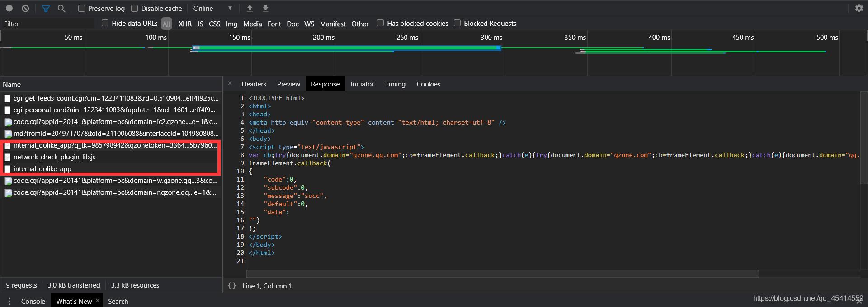Switch to the Headers tab
Image resolution: width=868 pixels, height=307 pixels.
(254, 84)
